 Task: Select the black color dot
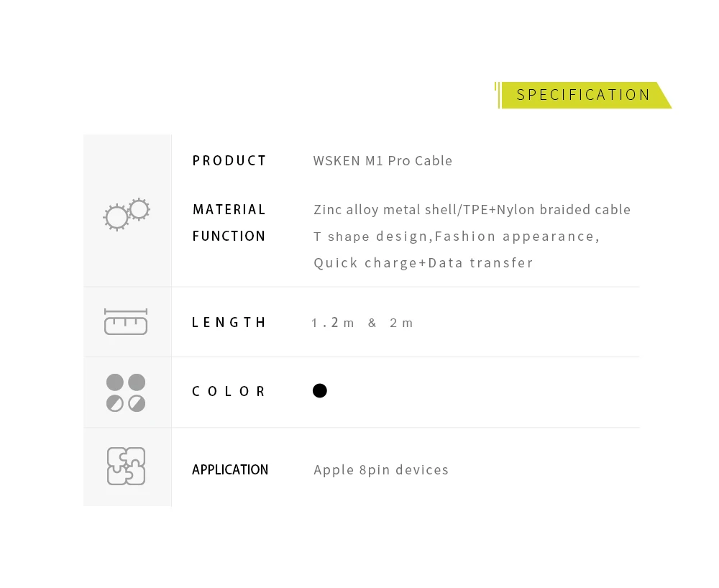[x=320, y=391]
